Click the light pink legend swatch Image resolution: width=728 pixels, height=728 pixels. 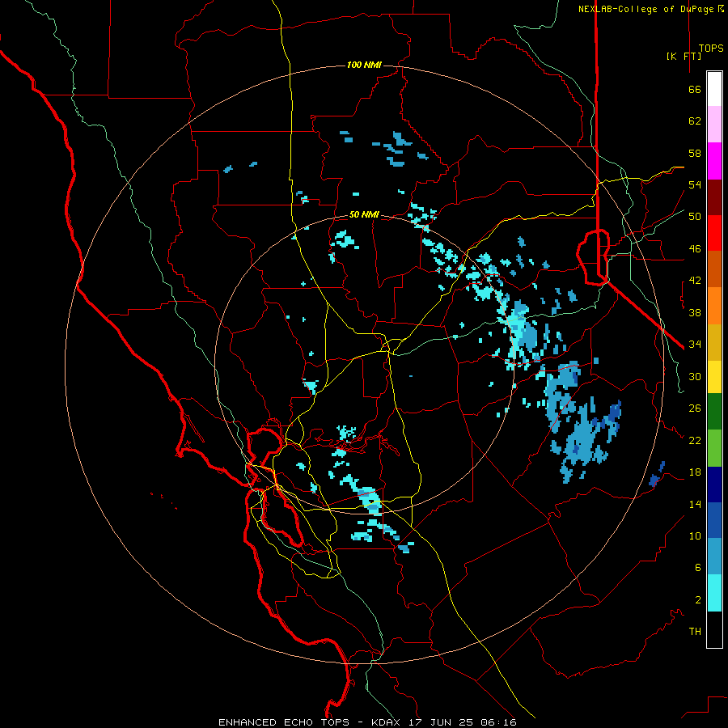click(714, 124)
